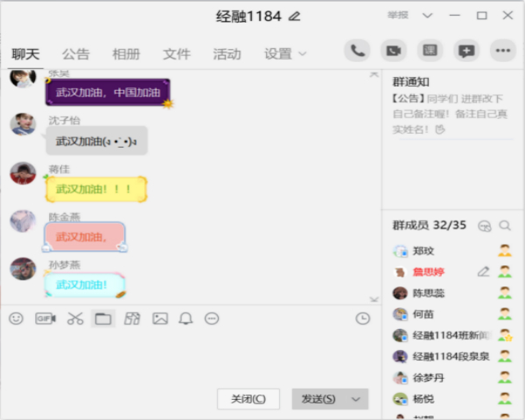The width and height of the screenshot is (525, 420).
Task: Open chat message history clock icon
Action: pyautogui.click(x=362, y=318)
